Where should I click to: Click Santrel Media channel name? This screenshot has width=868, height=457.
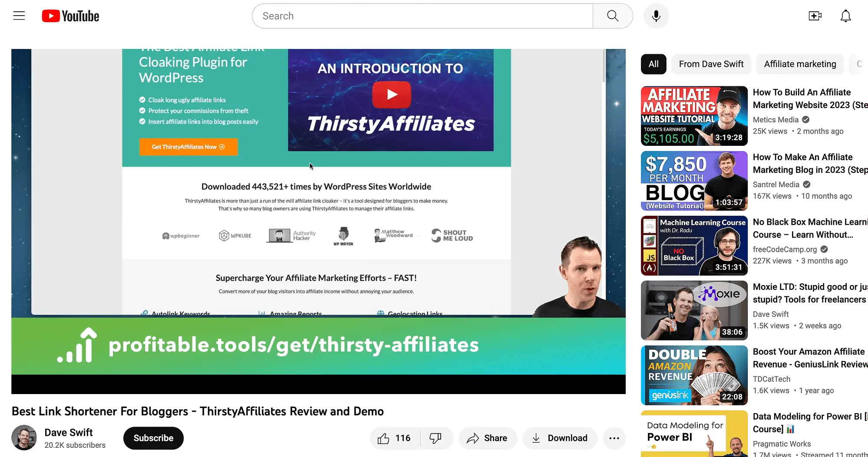tap(776, 184)
